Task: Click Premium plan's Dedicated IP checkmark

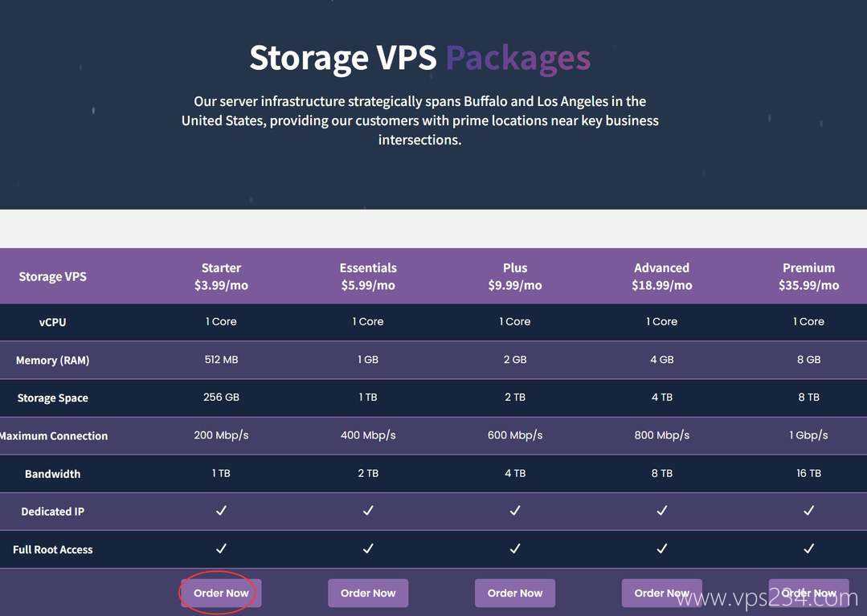Action: click(x=808, y=511)
